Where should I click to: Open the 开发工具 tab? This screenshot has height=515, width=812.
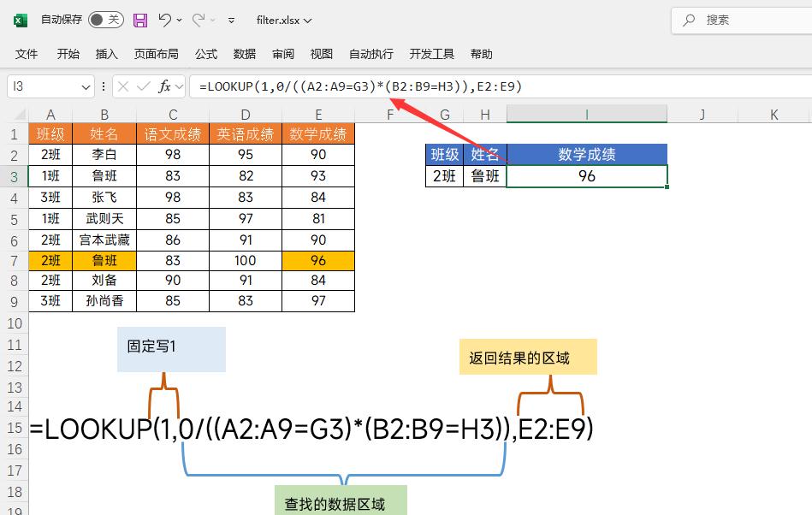[431, 54]
